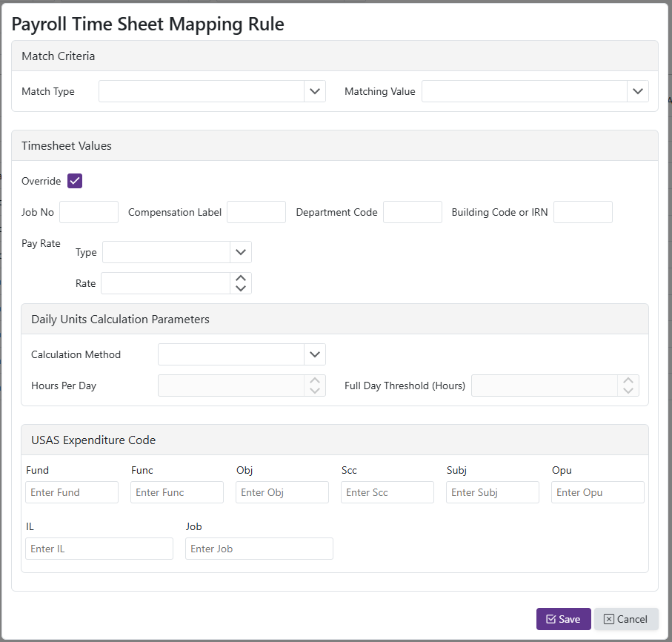Cancel the mapping rule dialog
Screen dimensions: 672x642
click(x=626, y=619)
